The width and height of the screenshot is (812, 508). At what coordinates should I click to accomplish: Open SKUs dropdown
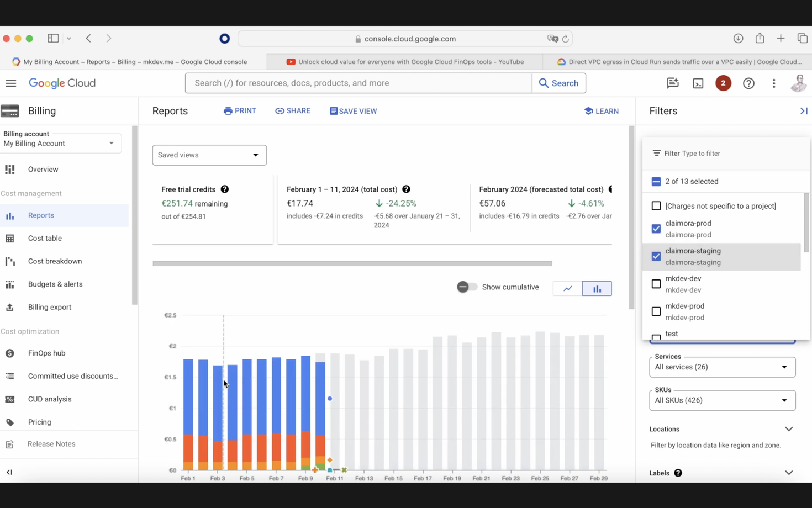[x=722, y=400]
